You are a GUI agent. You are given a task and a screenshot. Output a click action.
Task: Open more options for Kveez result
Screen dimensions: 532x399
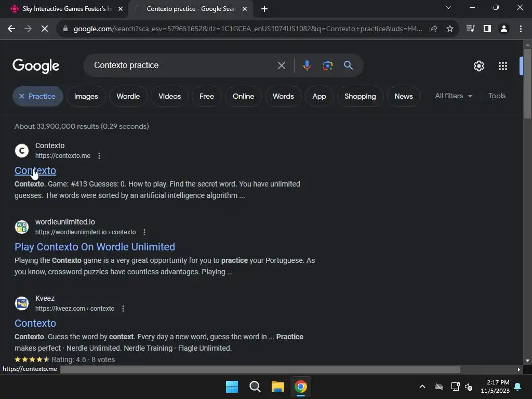(x=123, y=309)
